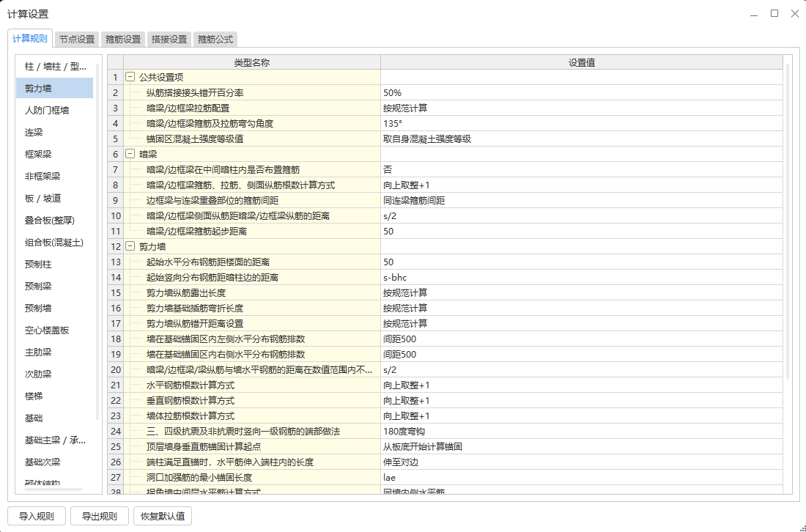
Task: Collapse the 暗梁 group
Action: 129,154
